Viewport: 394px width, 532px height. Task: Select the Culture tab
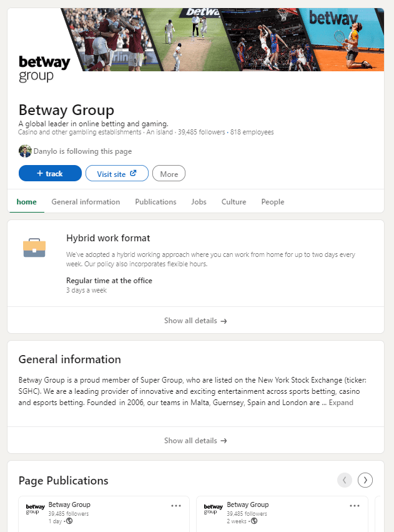point(234,202)
